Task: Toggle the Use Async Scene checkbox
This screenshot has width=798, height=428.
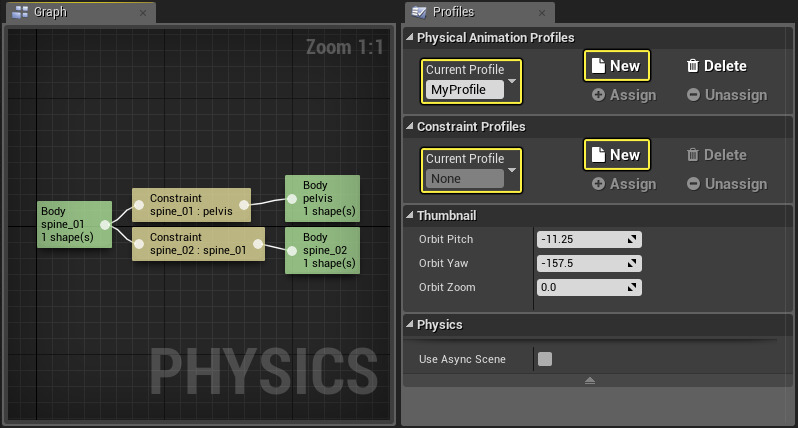Action: click(545, 359)
